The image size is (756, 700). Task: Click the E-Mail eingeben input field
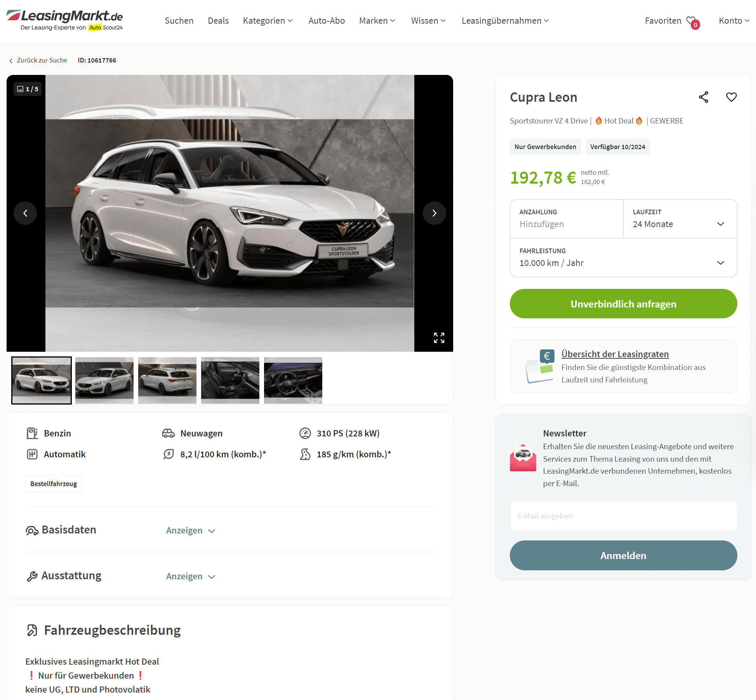pyautogui.click(x=623, y=516)
